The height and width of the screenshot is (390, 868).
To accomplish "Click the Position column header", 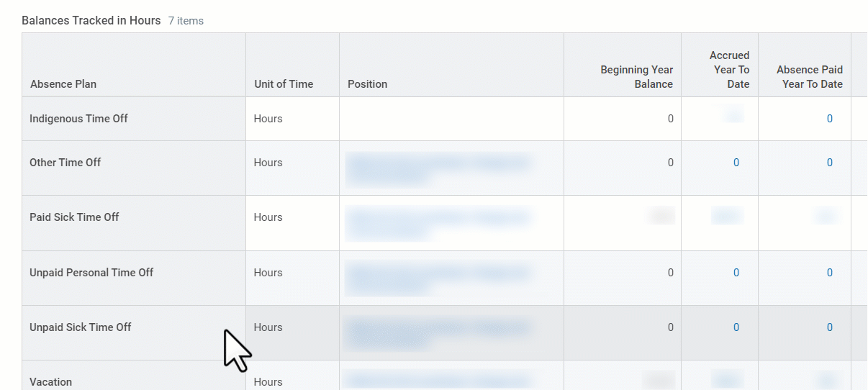I will pos(367,84).
